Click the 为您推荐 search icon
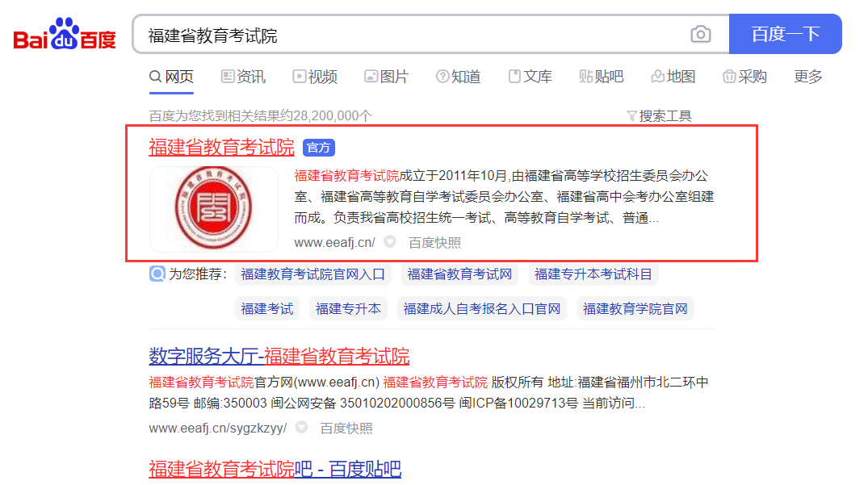Screen dimensions: 868x485 (x=157, y=274)
